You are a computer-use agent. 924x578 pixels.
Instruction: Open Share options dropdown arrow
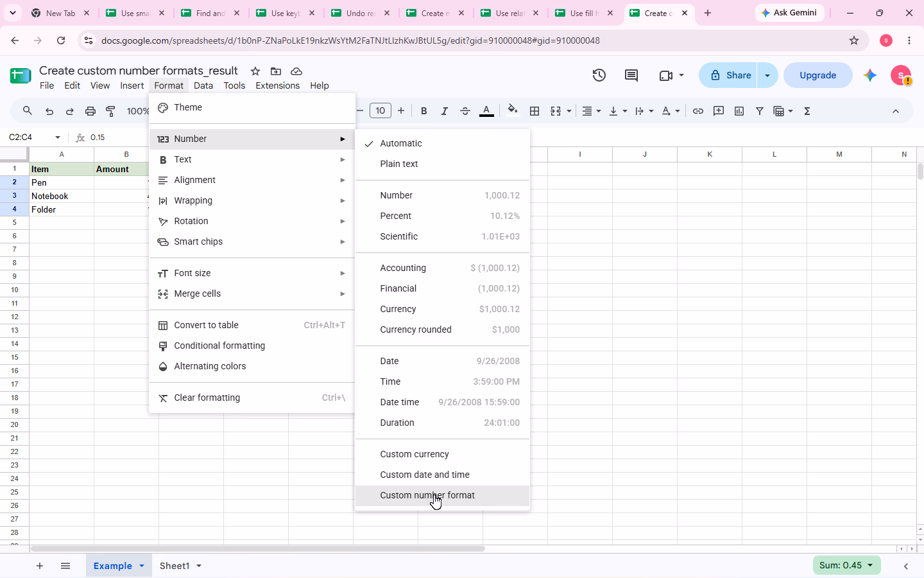pos(767,75)
